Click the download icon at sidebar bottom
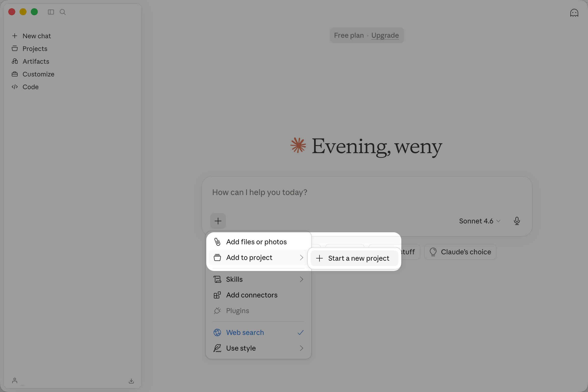This screenshot has height=392, width=588. [x=131, y=381]
